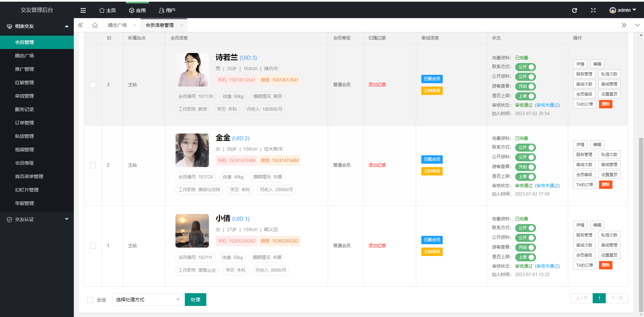The height and width of the screenshot is (317, 644).
Task: Open the tab options chevron dropdown
Action: click(x=637, y=25)
